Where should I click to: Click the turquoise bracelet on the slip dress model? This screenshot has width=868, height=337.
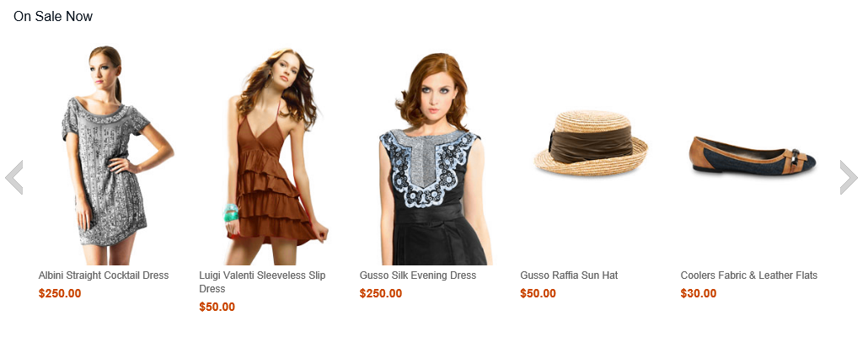pyautogui.click(x=231, y=213)
